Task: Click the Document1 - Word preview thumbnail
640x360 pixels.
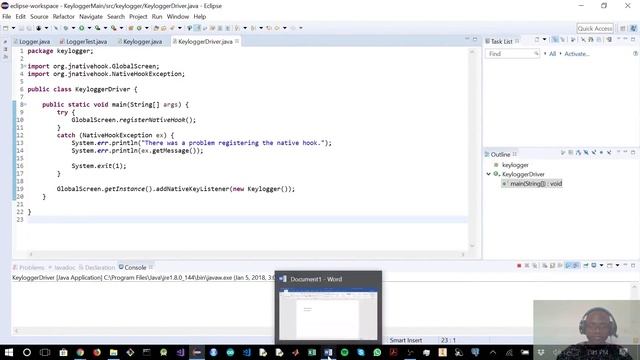Action: click(x=329, y=313)
